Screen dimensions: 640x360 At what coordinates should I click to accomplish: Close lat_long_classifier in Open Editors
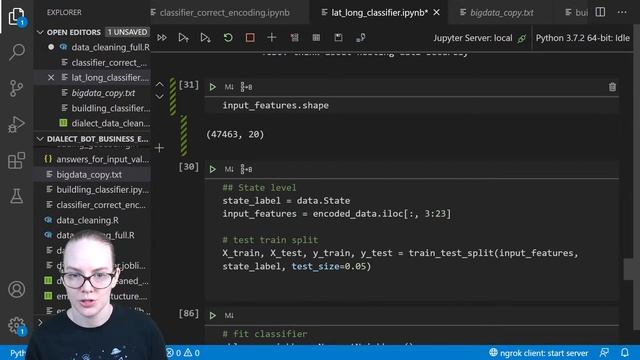click(51, 78)
